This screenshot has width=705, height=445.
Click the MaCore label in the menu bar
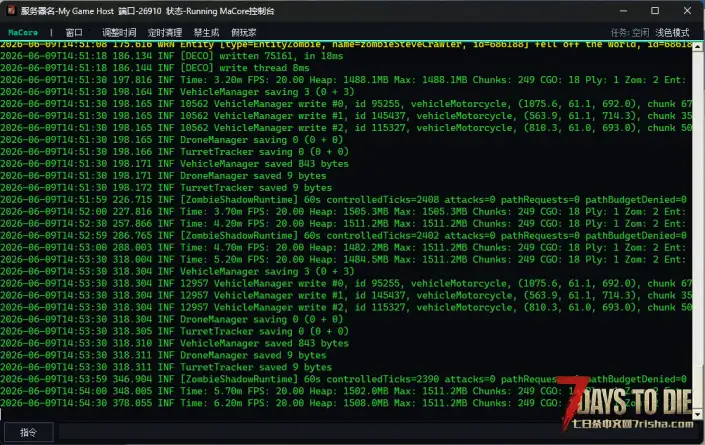23,32
